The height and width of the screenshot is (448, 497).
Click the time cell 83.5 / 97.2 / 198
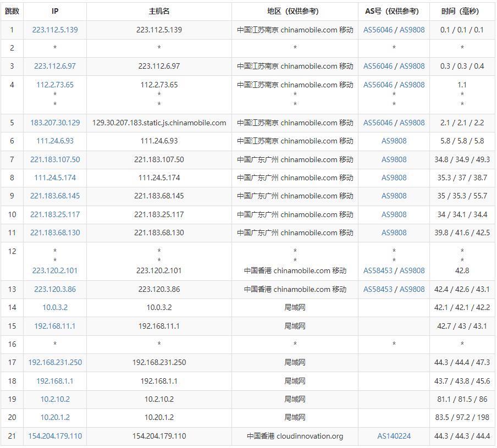click(462, 417)
